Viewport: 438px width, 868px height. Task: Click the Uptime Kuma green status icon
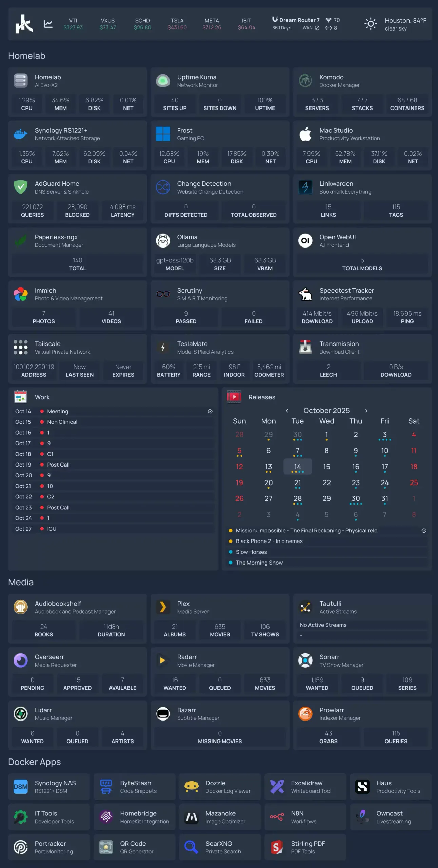pos(163,81)
